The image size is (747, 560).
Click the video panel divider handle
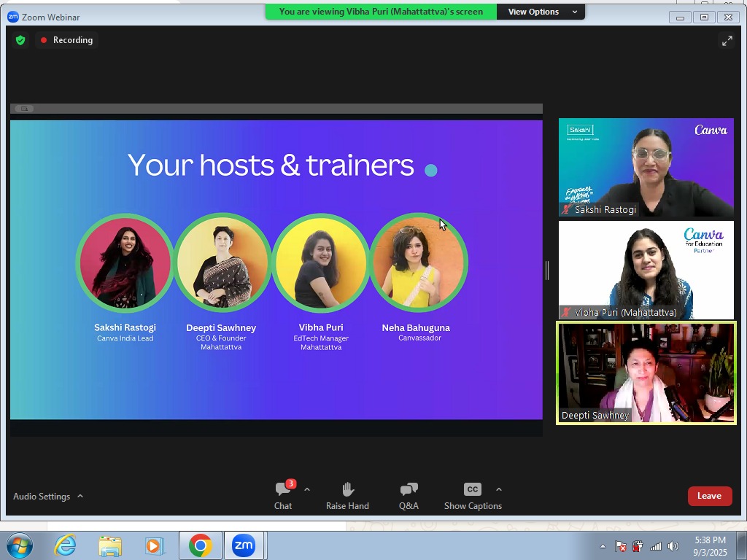547,271
